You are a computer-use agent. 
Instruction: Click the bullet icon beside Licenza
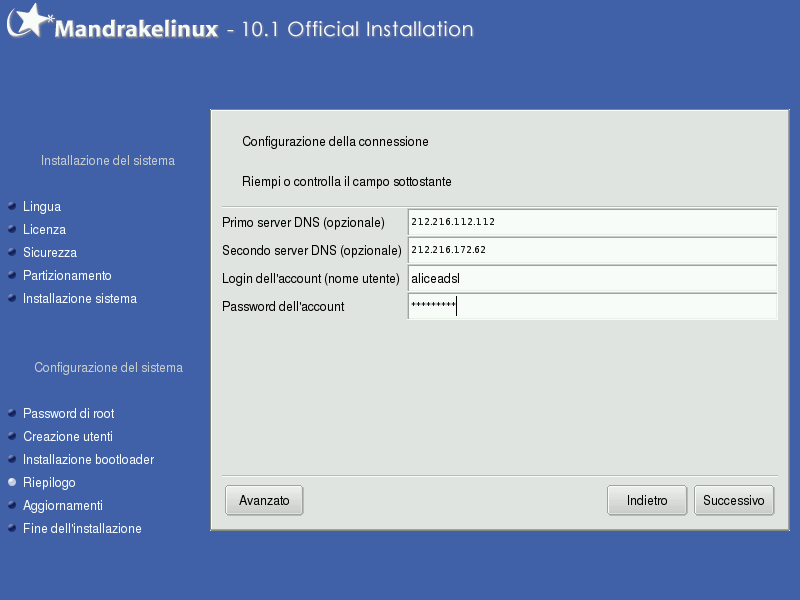tap(12, 230)
